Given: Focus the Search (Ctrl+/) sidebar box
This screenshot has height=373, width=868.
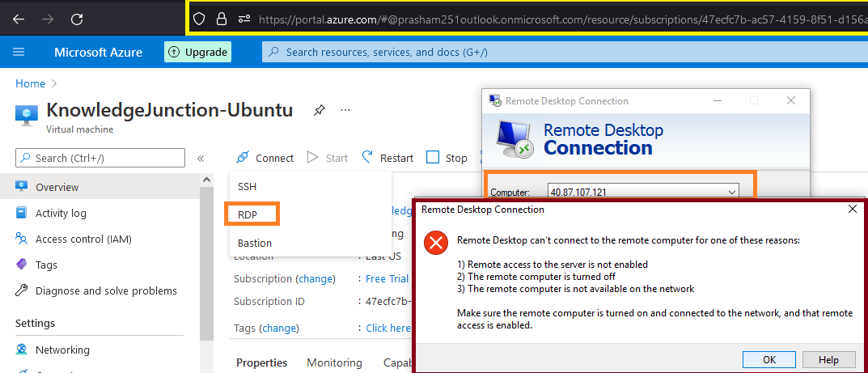Looking at the screenshot, I should (x=100, y=158).
